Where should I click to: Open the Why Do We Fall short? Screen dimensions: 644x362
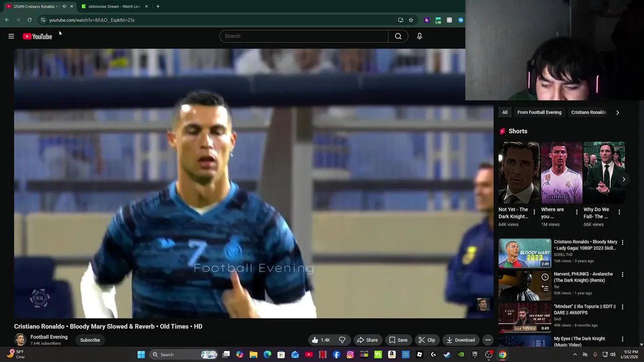coord(604,172)
